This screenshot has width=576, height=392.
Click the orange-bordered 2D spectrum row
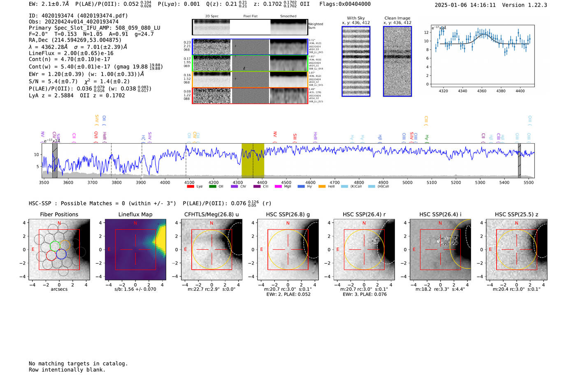(x=250, y=79)
